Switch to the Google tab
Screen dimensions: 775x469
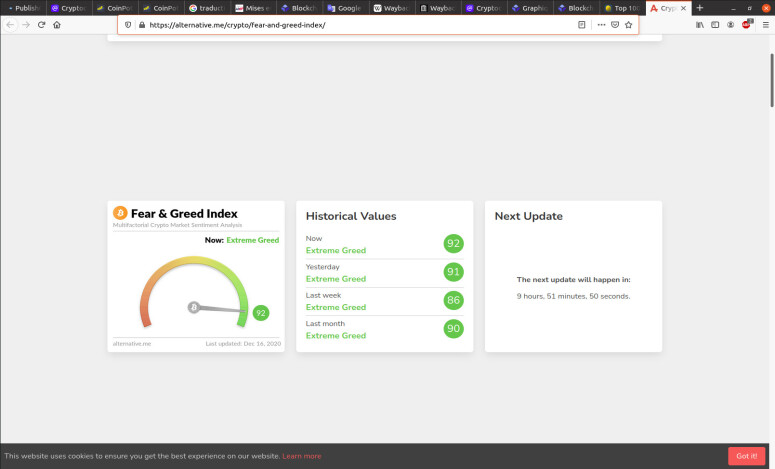pyautogui.click(x=344, y=8)
